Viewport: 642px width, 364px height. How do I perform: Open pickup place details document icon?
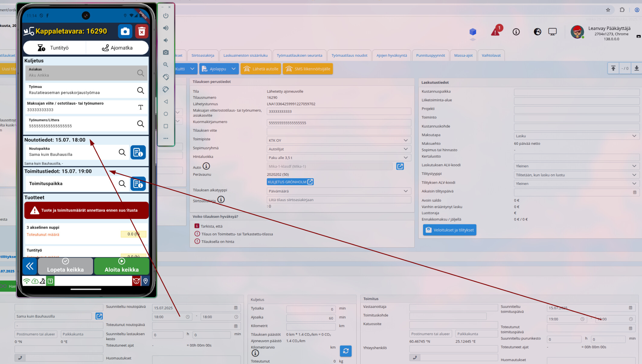pos(138,152)
